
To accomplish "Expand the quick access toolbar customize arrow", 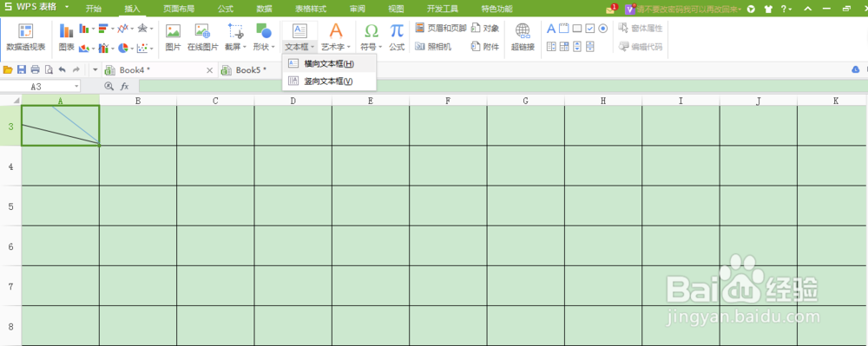I will [95, 69].
